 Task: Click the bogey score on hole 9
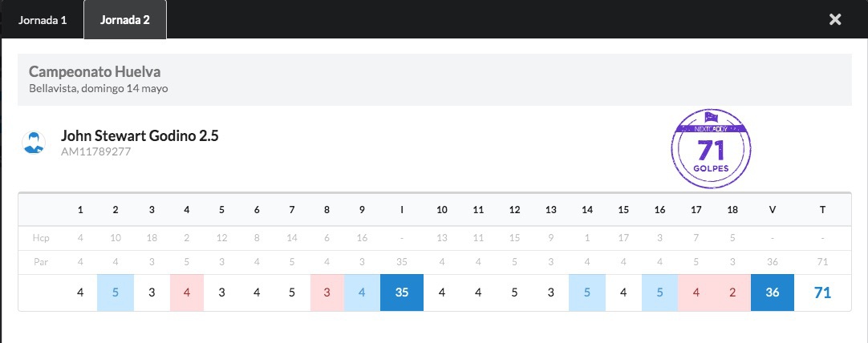[x=362, y=292]
